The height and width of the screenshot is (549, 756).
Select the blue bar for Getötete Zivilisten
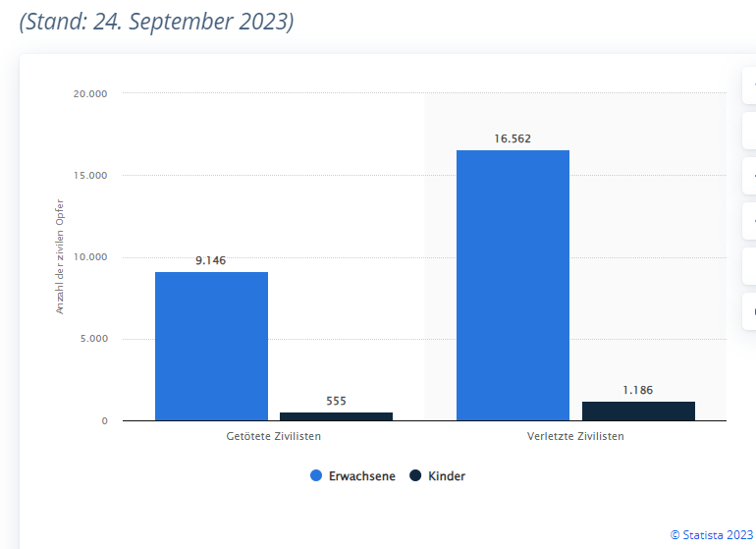(211, 346)
